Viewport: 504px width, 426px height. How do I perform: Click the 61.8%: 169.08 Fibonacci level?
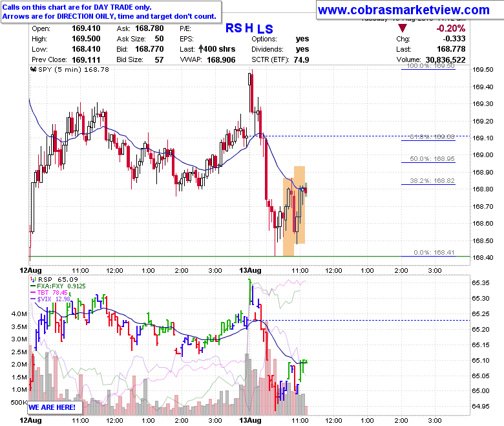(432, 137)
